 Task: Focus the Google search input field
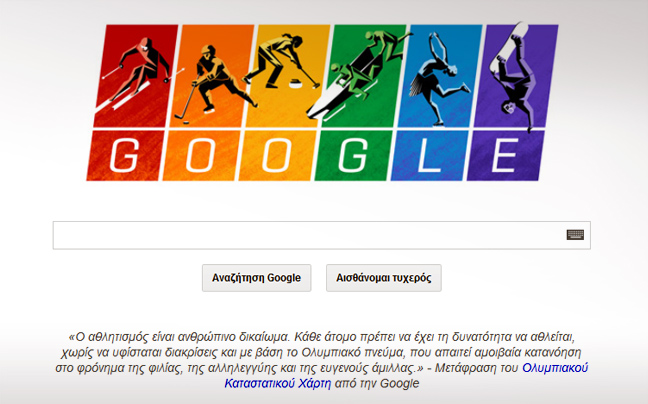322,235
